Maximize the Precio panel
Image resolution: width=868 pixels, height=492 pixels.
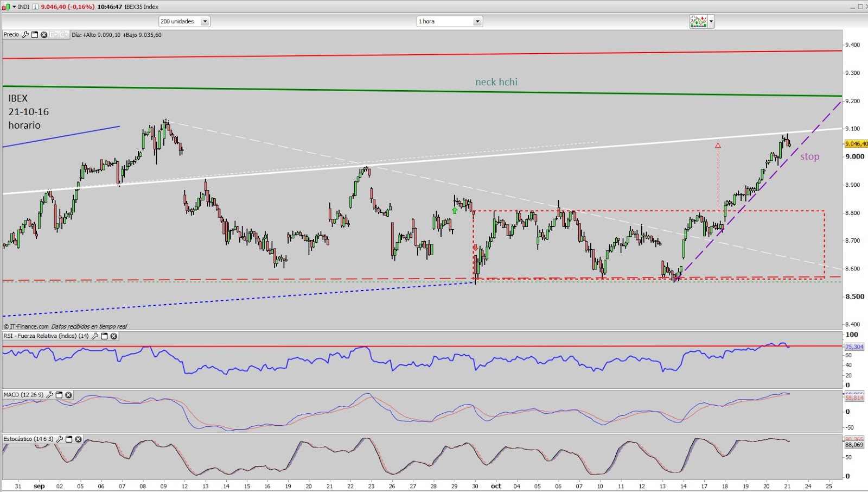[35, 35]
